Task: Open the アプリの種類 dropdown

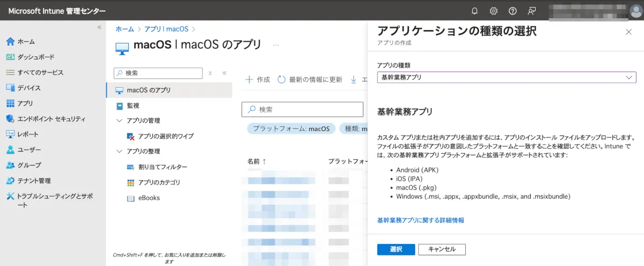Action: coord(506,77)
